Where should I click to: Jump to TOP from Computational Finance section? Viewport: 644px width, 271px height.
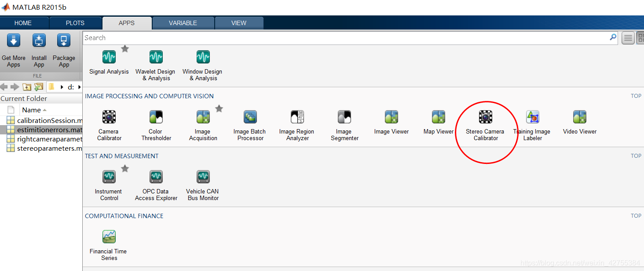(x=636, y=216)
